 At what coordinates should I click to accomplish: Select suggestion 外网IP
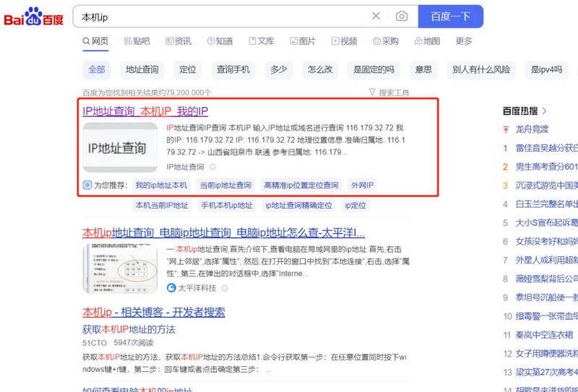pos(362,185)
